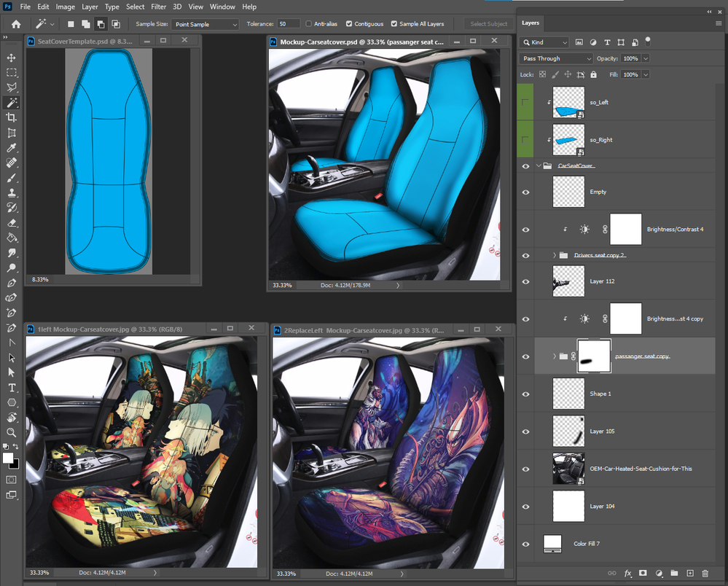The width and height of the screenshot is (728, 586).
Task: Enable the Anti-alias checkbox
Action: pyautogui.click(x=309, y=23)
